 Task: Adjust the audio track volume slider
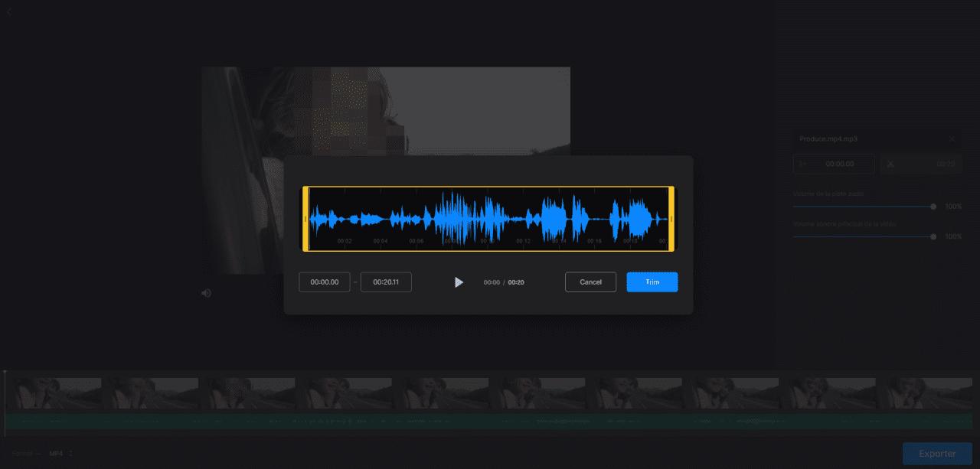[933, 206]
